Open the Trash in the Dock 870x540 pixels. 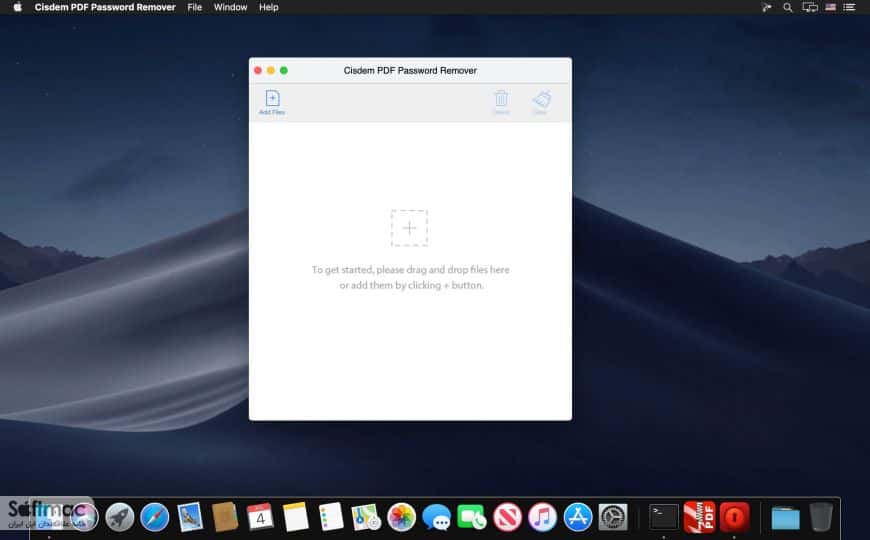click(821, 517)
